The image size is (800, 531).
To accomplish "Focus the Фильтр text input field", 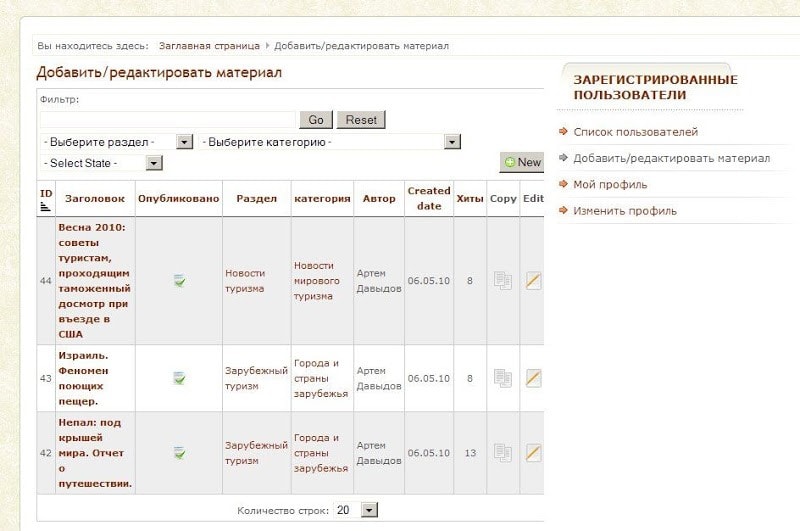I will click(168, 120).
